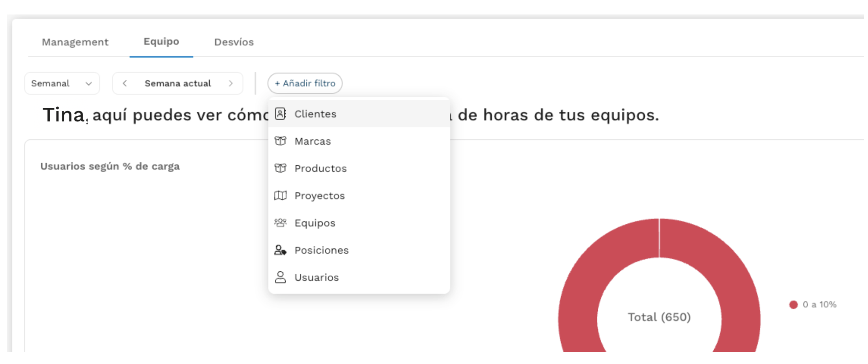Click the Marcas box icon
Image resolution: width=868 pixels, height=364 pixels.
click(x=280, y=141)
